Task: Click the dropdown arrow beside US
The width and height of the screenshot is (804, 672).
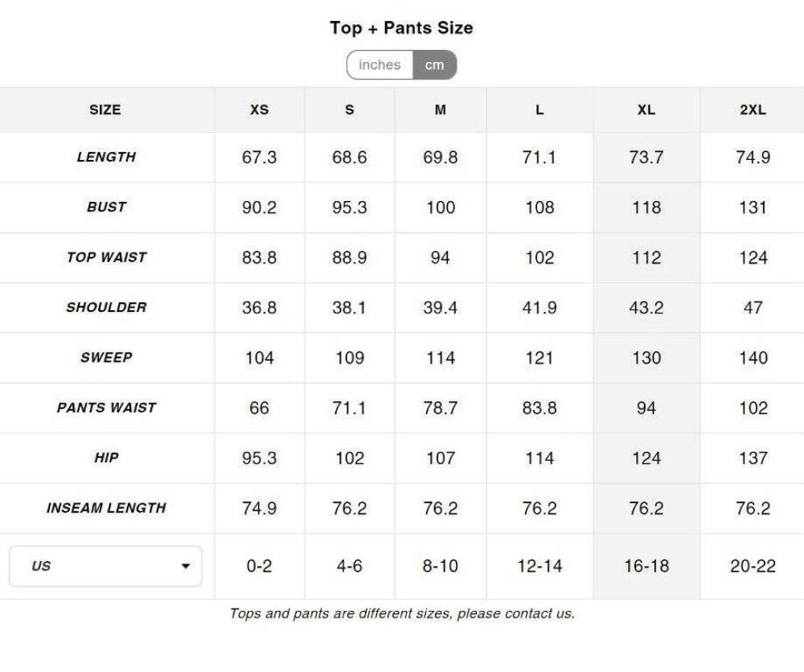Action: [x=187, y=566]
